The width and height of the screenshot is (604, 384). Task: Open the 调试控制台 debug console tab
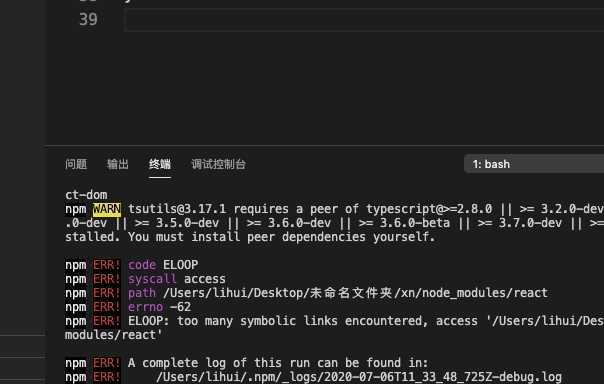pyautogui.click(x=218, y=164)
